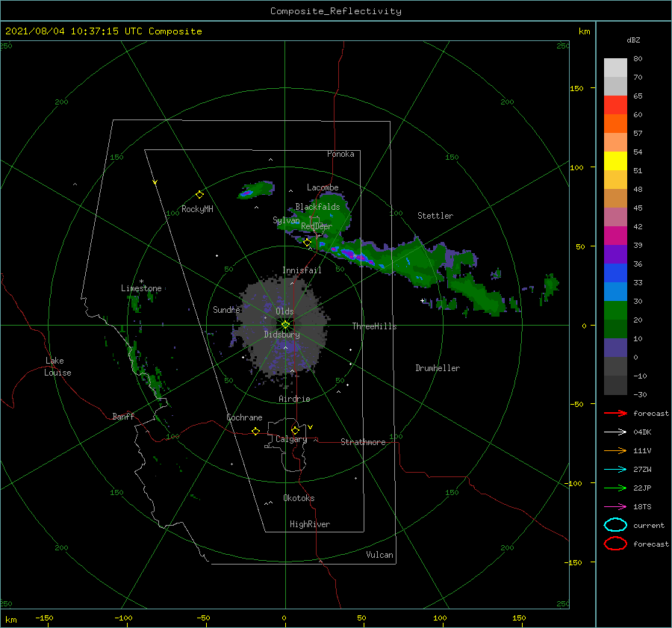Click the ThreeHills label
Viewport: 672px width, 628px height.
pos(374,326)
